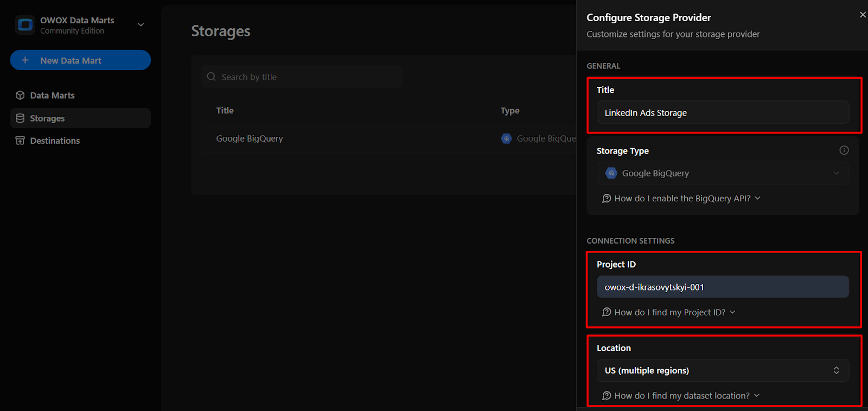The image size is (868, 411).
Task: Click chat icon beside Project ID help
Action: pyautogui.click(x=607, y=312)
